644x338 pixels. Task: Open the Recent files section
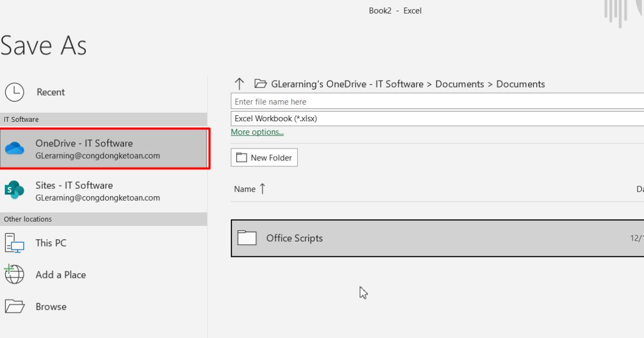click(x=50, y=92)
